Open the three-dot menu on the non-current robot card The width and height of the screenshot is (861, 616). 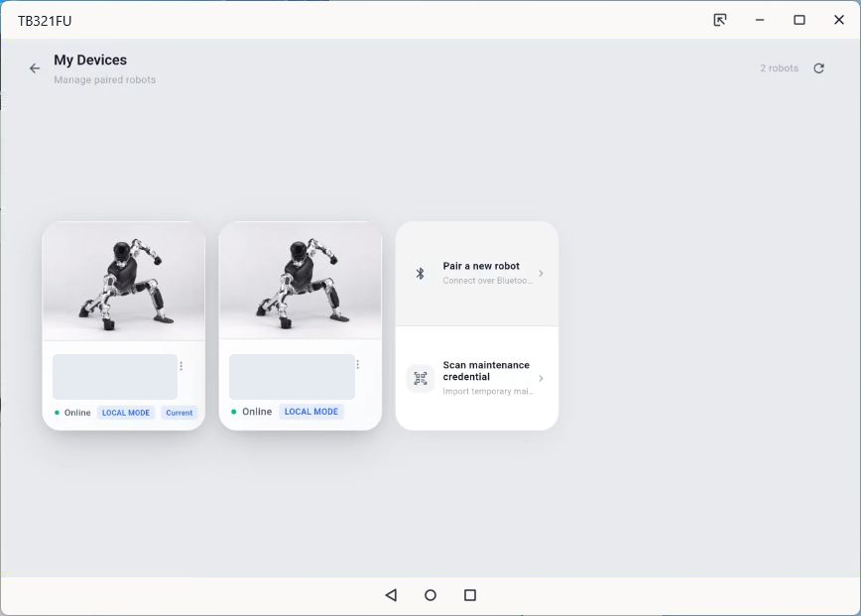point(358,365)
